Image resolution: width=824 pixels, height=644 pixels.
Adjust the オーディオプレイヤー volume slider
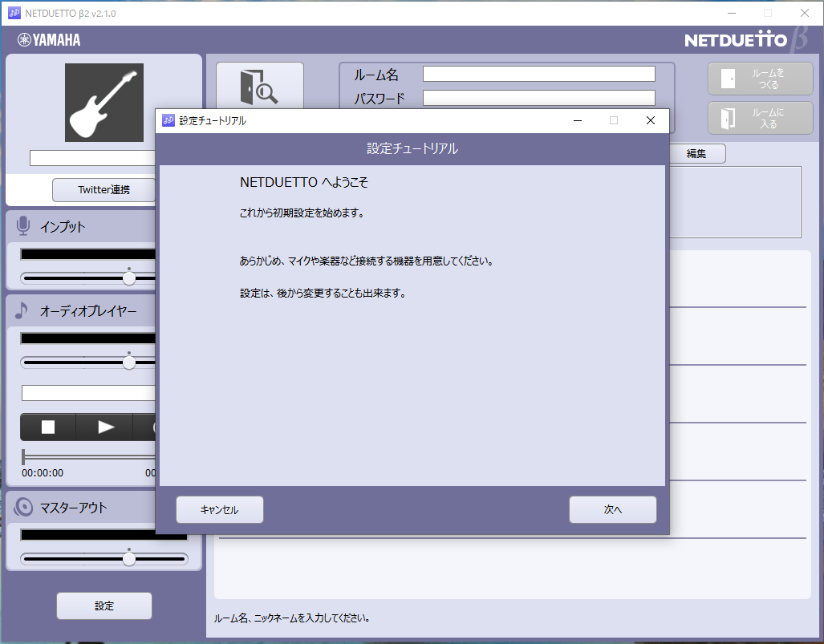pos(129,362)
